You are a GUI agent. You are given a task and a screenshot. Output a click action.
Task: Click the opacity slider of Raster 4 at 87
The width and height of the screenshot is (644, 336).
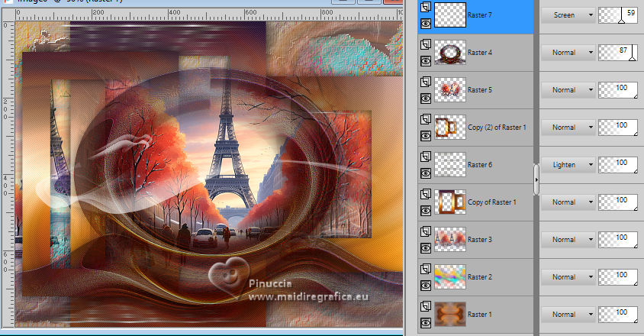pyautogui.click(x=618, y=53)
